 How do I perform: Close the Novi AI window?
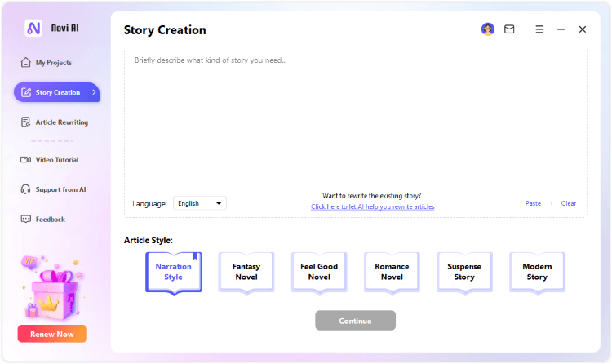(x=583, y=29)
